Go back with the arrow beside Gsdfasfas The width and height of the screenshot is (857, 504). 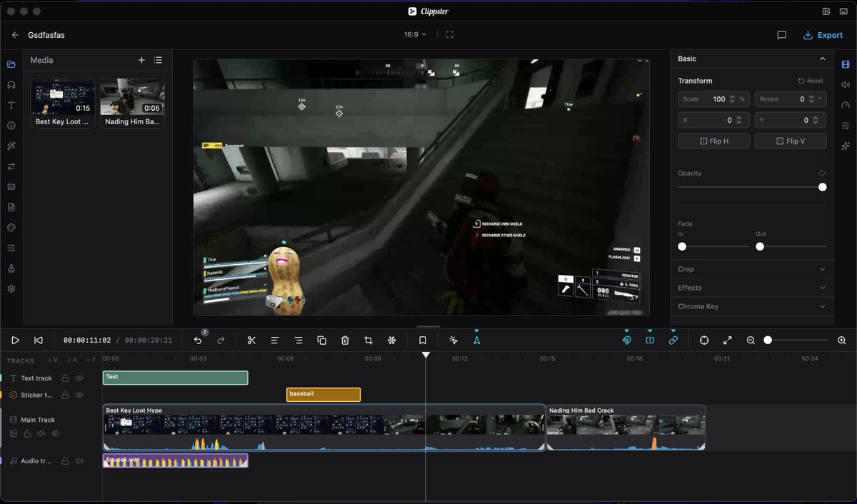(x=15, y=35)
